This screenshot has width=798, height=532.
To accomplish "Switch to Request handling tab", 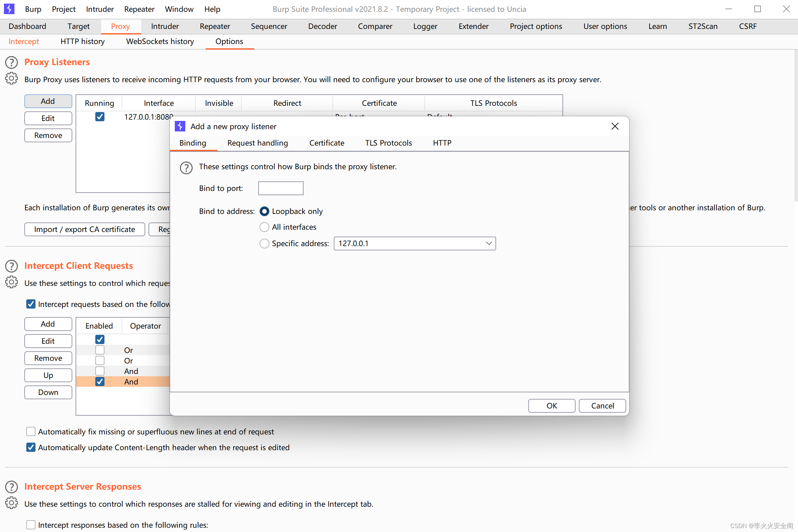I will click(258, 143).
